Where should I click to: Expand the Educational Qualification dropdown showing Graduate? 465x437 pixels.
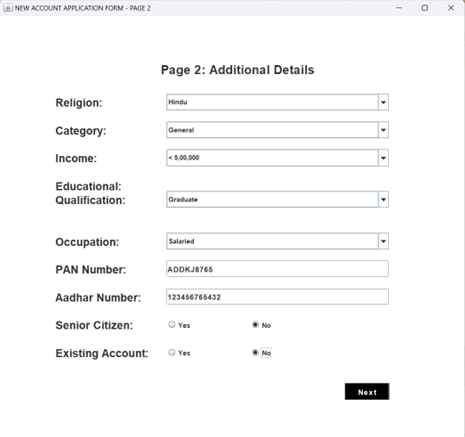coord(277,199)
